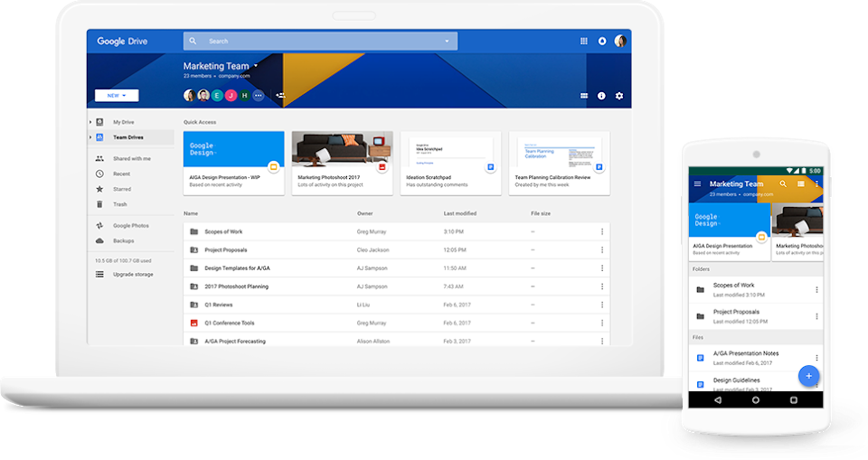Open team drive settings gear
This screenshot has width=868, height=460.
coord(618,96)
